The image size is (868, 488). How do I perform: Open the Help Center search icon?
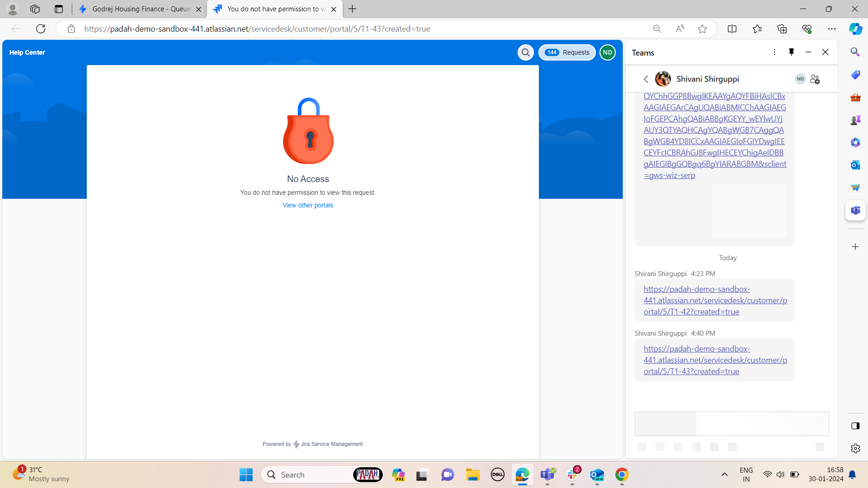[525, 52]
